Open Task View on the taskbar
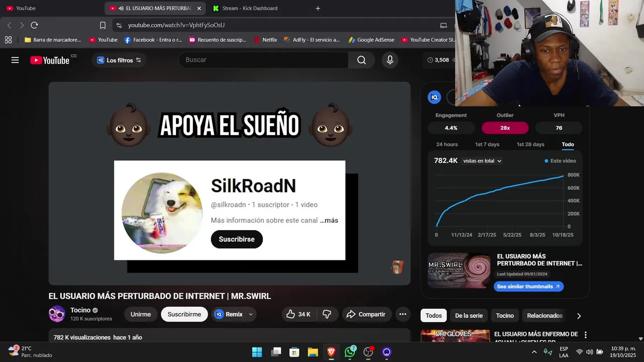Image resolution: width=644 pixels, height=362 pixels. 276,352
